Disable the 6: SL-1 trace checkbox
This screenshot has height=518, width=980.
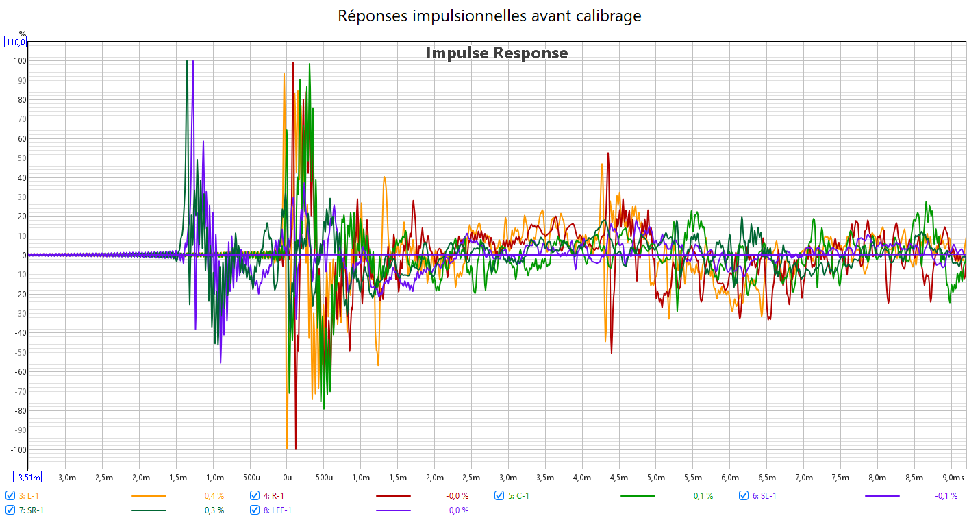click(x=744, y=495)
